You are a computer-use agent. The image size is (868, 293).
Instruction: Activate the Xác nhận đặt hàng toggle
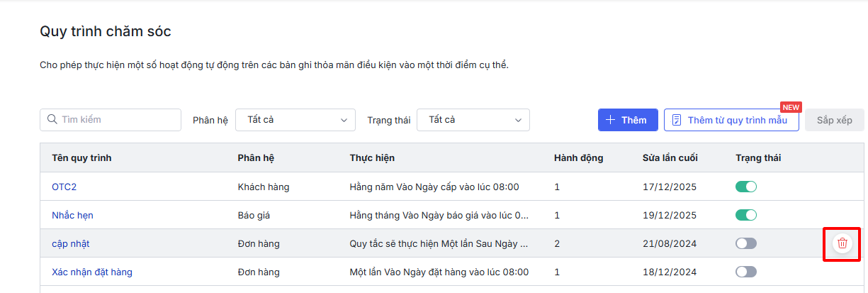(746, 272)
